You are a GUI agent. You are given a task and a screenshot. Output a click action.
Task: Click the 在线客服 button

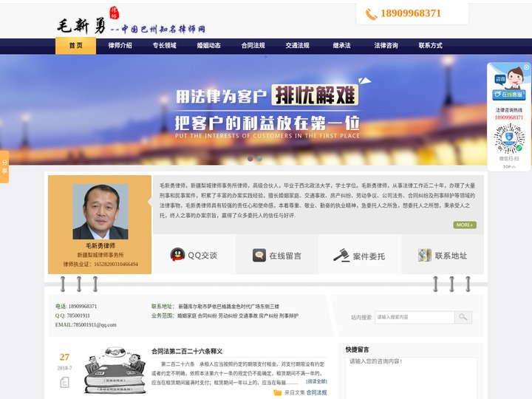[x=509, y=95]
